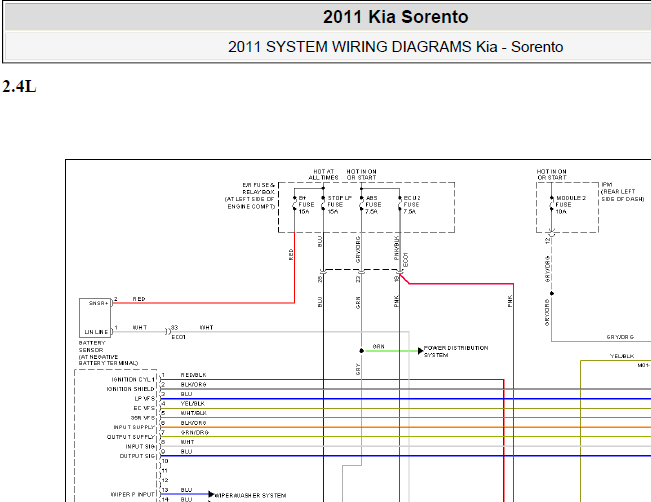Click the 'LIN LINE' terminal label

(96, 332)
